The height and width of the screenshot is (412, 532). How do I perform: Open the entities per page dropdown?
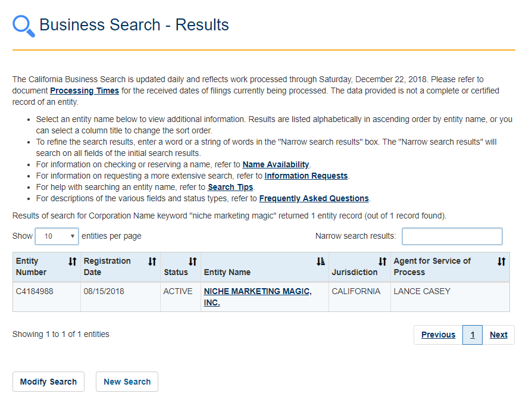(57, 236)
